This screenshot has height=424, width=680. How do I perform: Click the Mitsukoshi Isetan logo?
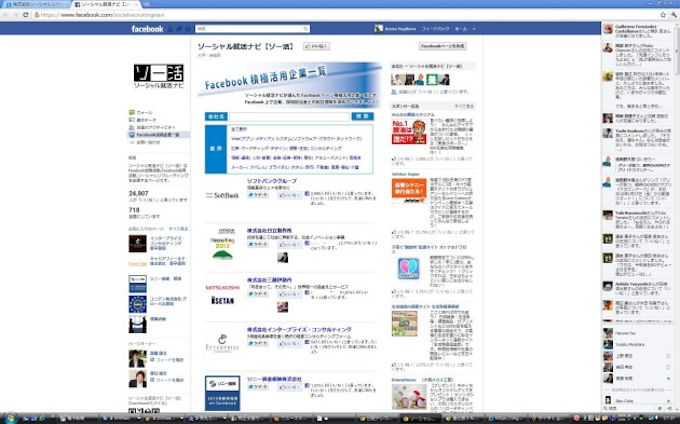(222, 292)
